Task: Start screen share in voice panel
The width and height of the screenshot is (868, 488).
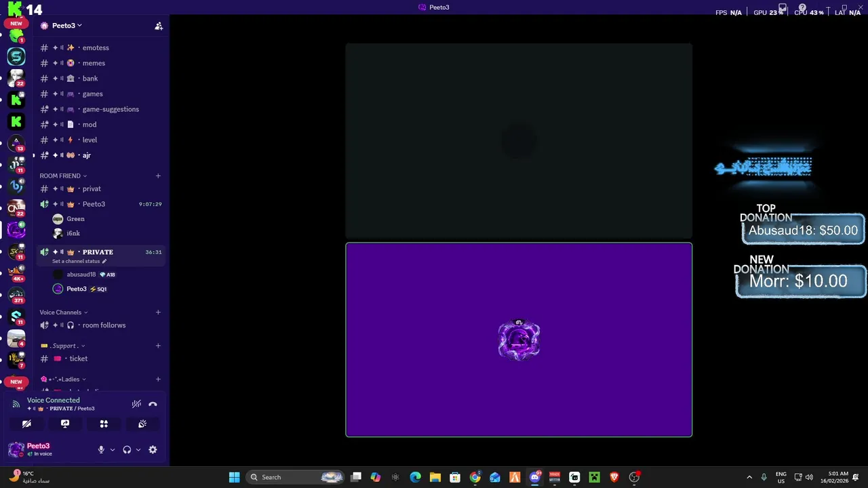Action: coord(65,424)
